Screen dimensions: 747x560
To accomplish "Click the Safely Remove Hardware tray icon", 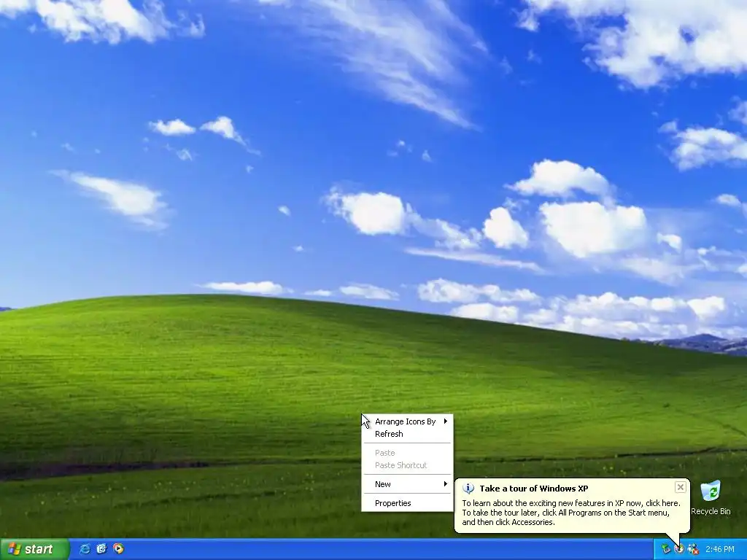I will click(x=665, y=550).
